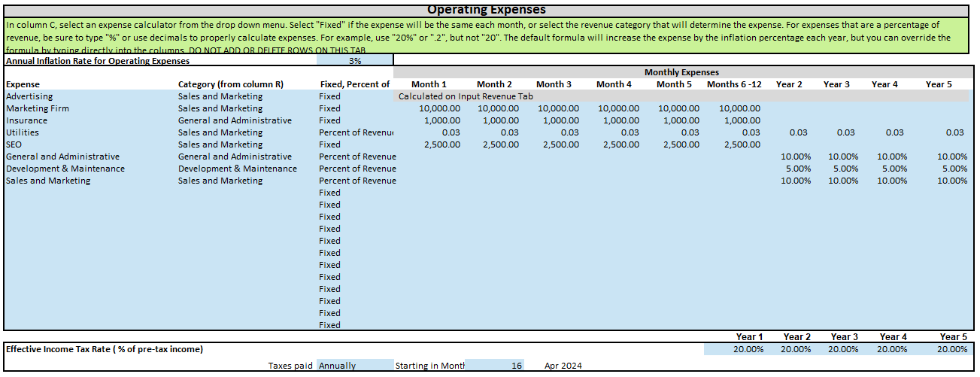
Task: Select Marketing Firm Month 1 amount cell
Action: click(439, 108)
